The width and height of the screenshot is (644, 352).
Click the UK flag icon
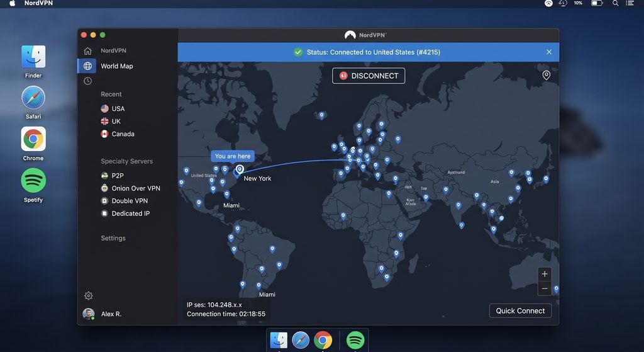(105, 122)
